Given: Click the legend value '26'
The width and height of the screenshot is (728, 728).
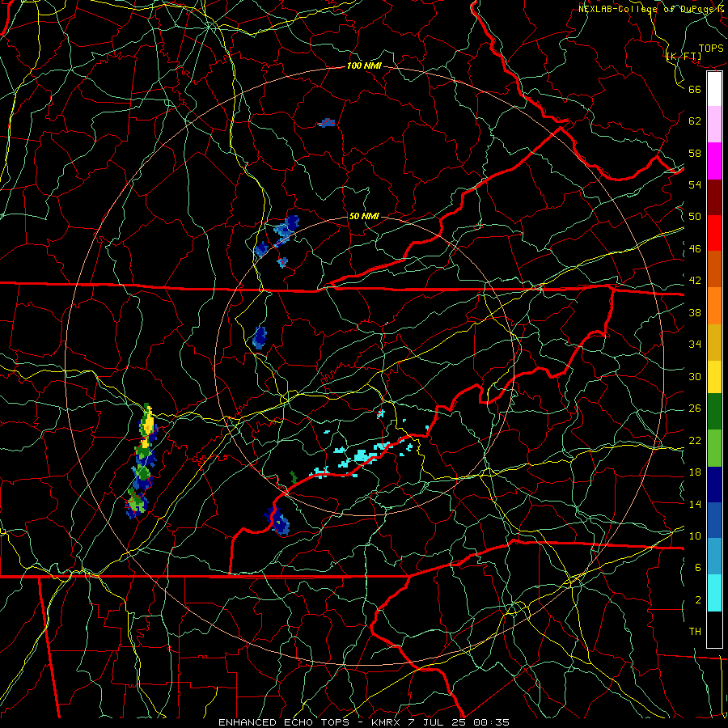Looking at the screenshot, I should [695, 408].
